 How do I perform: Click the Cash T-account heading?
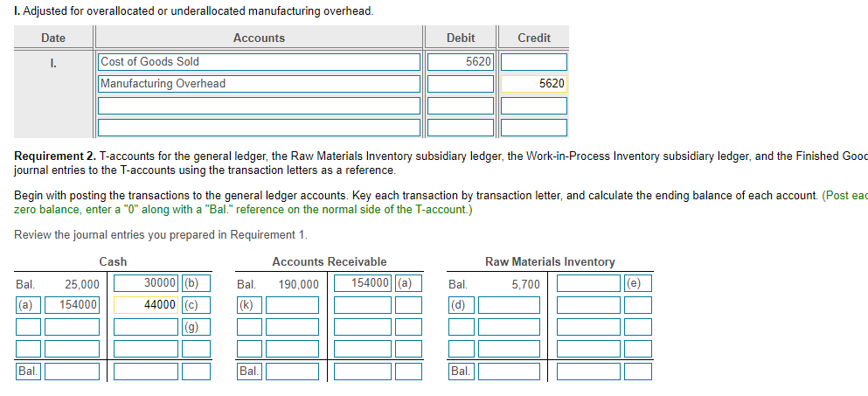point(113,261)
